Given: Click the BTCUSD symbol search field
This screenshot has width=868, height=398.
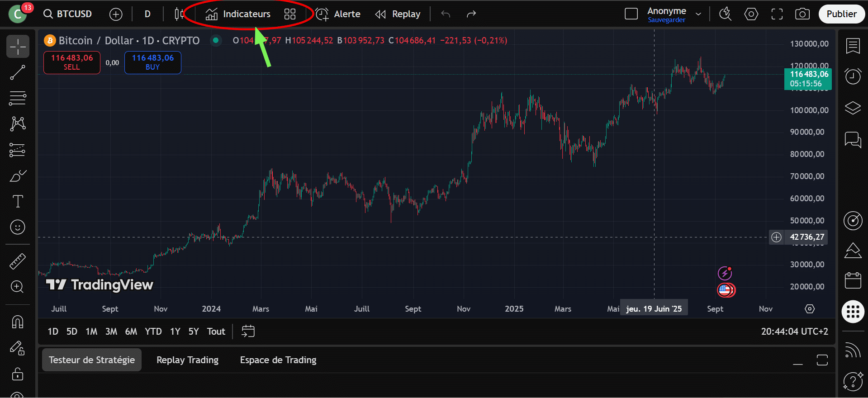Looking at the screenshot, I should coord(68,14).
